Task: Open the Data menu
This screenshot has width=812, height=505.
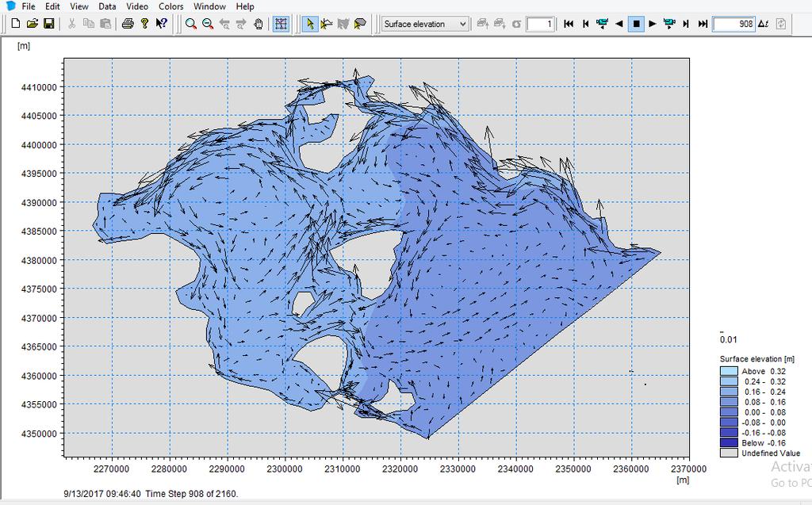Action: pyautogui.click(x=107, y=6)
